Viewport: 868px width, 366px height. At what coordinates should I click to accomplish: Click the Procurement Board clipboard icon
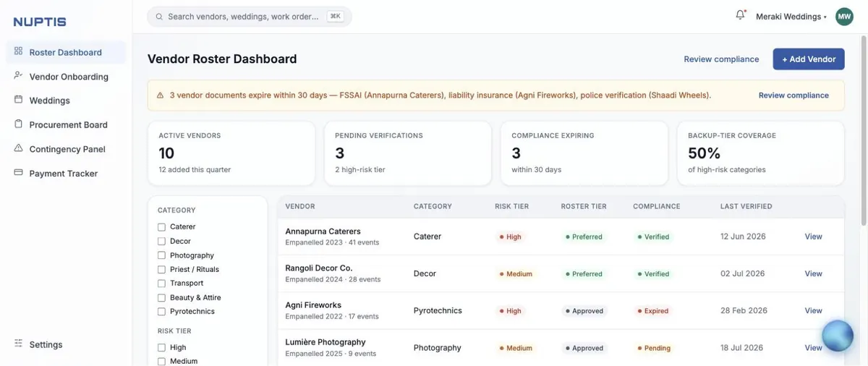point(18,124)
